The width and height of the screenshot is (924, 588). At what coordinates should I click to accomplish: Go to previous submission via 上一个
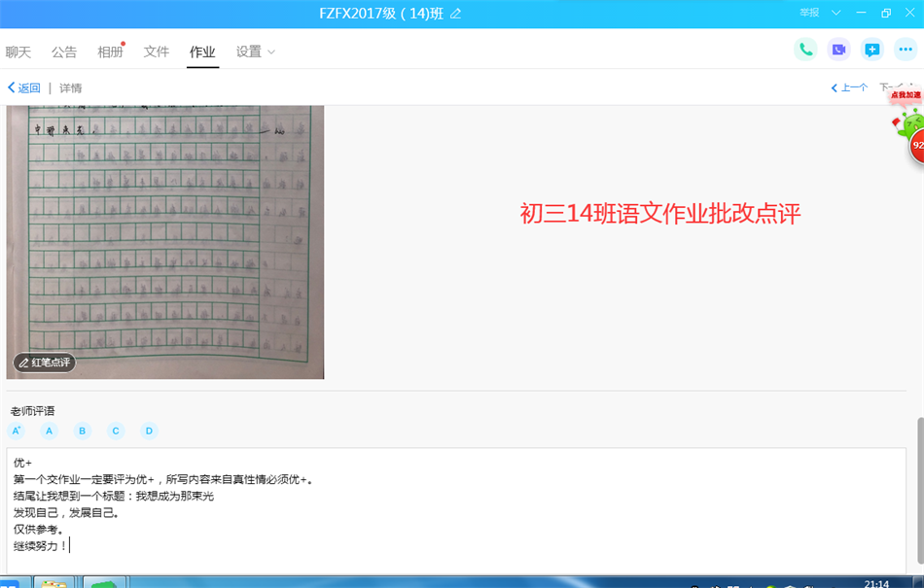[849, 87]
